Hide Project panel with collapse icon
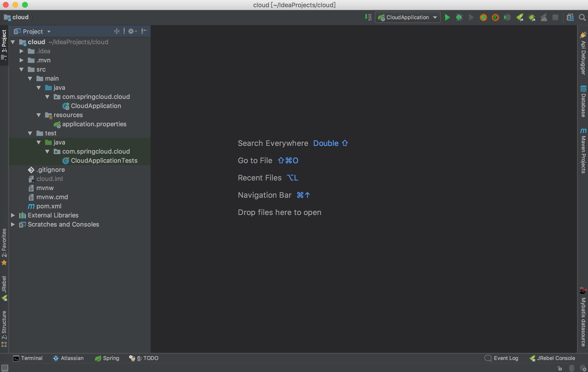 coord(144,31)
